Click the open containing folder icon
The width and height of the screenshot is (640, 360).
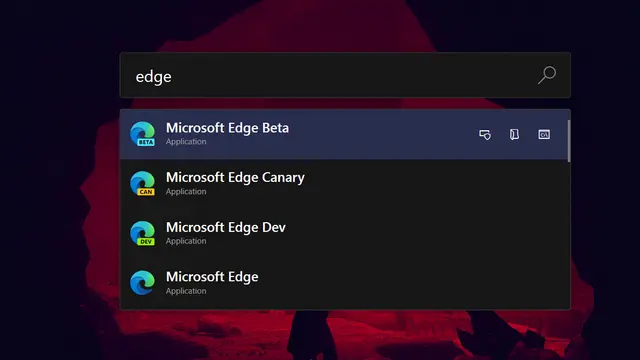pyautogui.click(x=514, y=134)
